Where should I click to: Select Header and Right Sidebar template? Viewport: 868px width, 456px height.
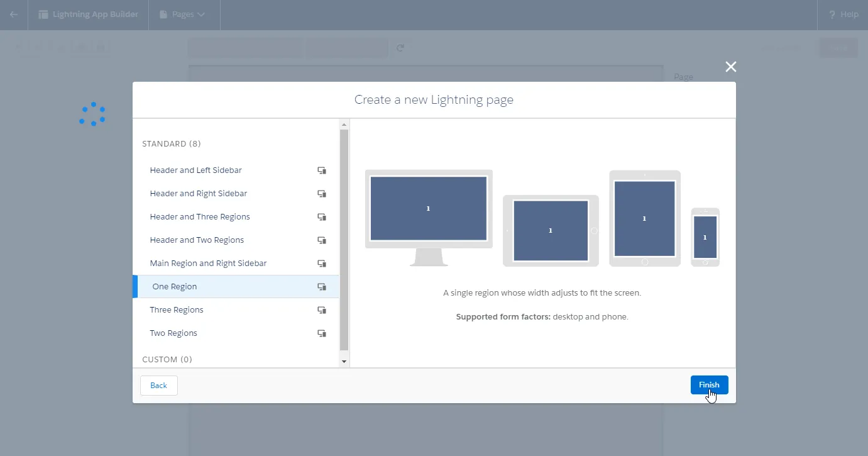[198, 194]
